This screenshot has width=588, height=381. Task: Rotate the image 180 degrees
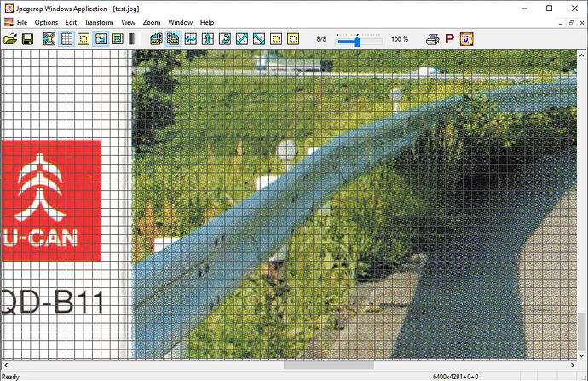225,39
